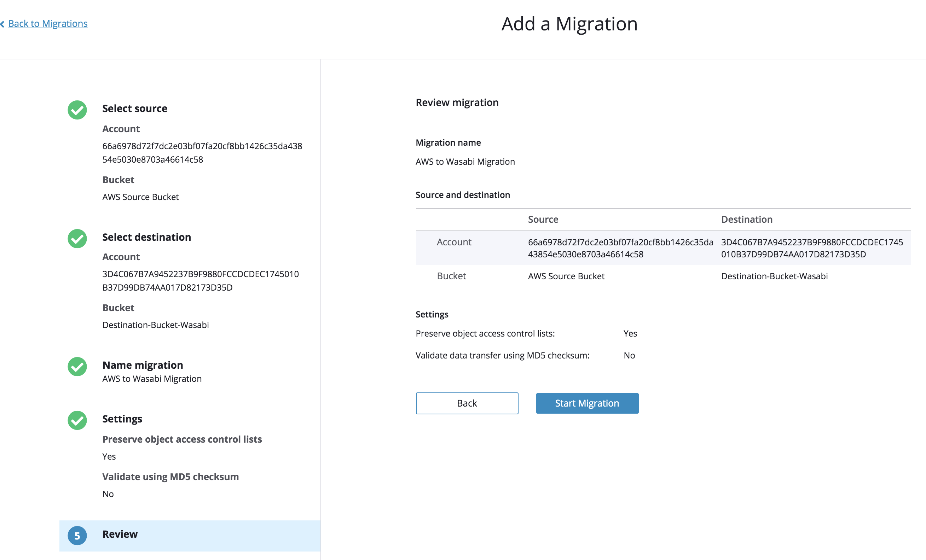Click the sidebar Yes value under Preserve
This screenshot has width=926, height=560.
[x=109, y=456]
